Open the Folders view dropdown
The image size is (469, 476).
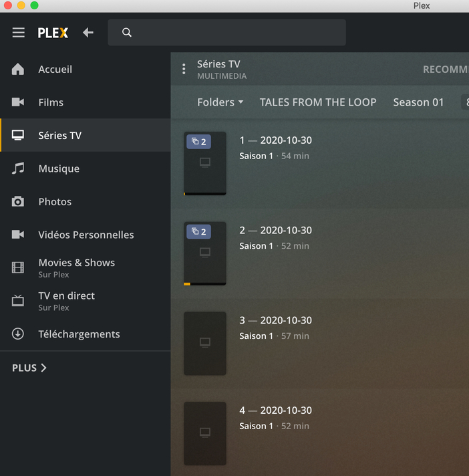220,102
